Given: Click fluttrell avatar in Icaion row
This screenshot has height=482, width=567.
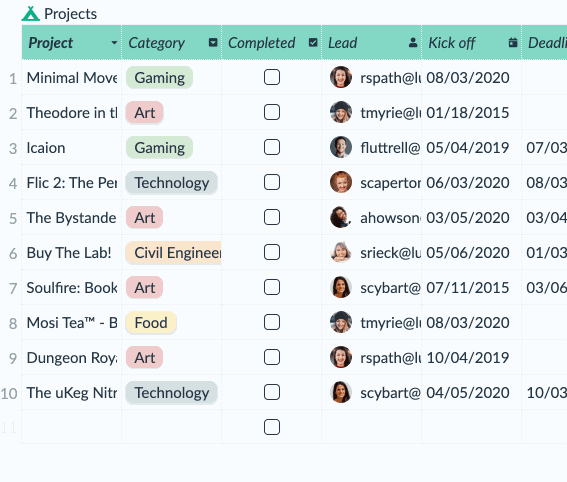Looking at the screenshot, I should pyautogui.click(x=341, y=147).
